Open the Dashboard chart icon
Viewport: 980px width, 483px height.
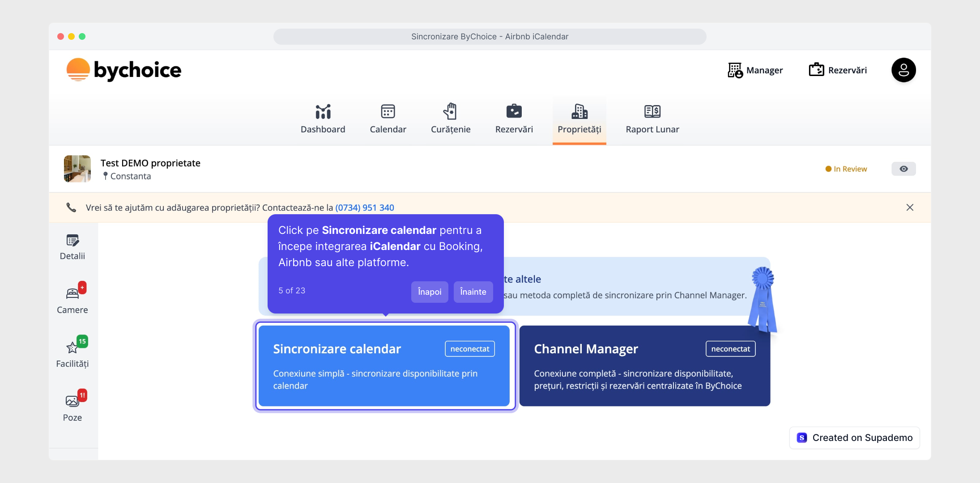point(323,111)
